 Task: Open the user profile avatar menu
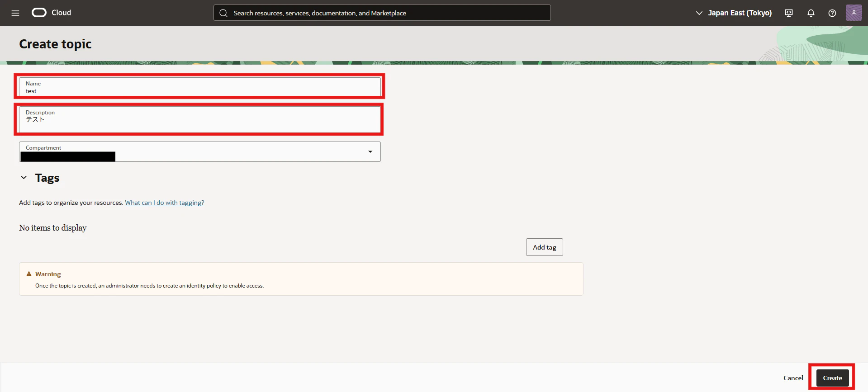pos(854,13)
